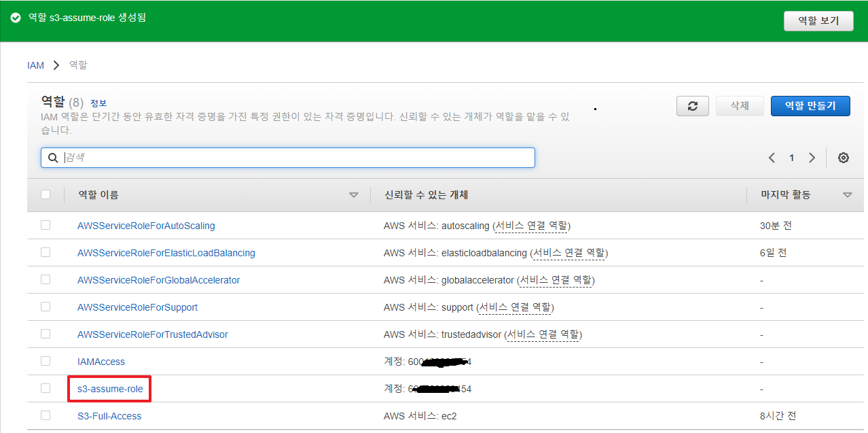Click the 8시간 전 last activity cell
The image size is (868, 433).
tap(778, 415)
